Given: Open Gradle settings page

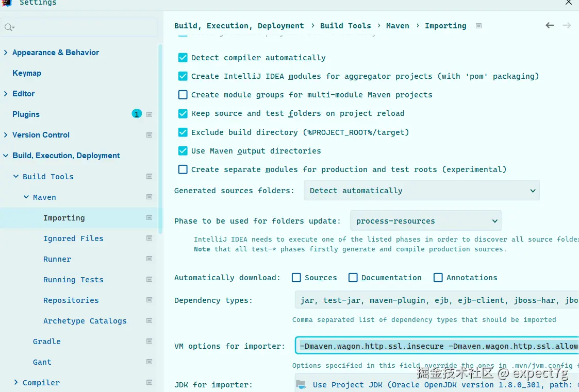Looking at the screenshot, I should tap(46, 341).
